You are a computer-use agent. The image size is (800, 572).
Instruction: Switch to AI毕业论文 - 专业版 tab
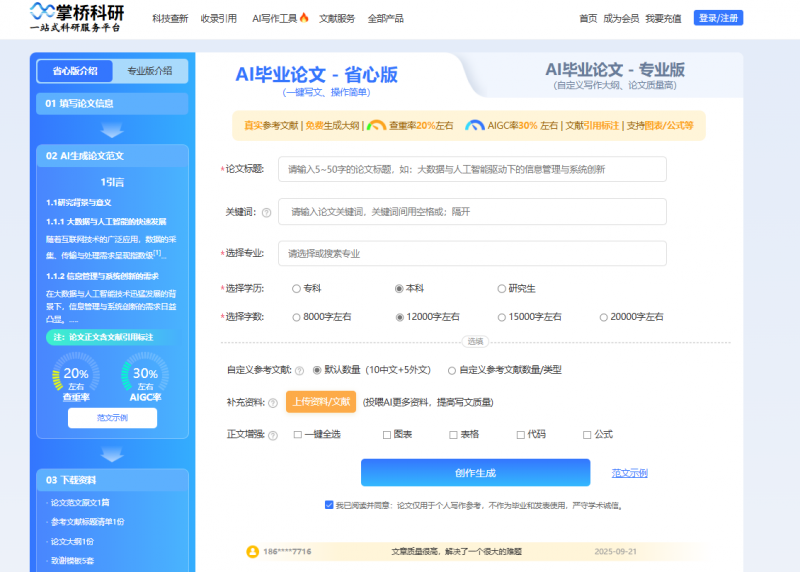point(615,76)
